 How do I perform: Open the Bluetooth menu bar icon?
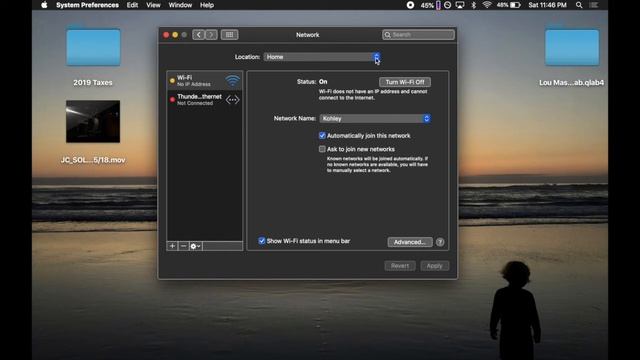pos(473,5)
